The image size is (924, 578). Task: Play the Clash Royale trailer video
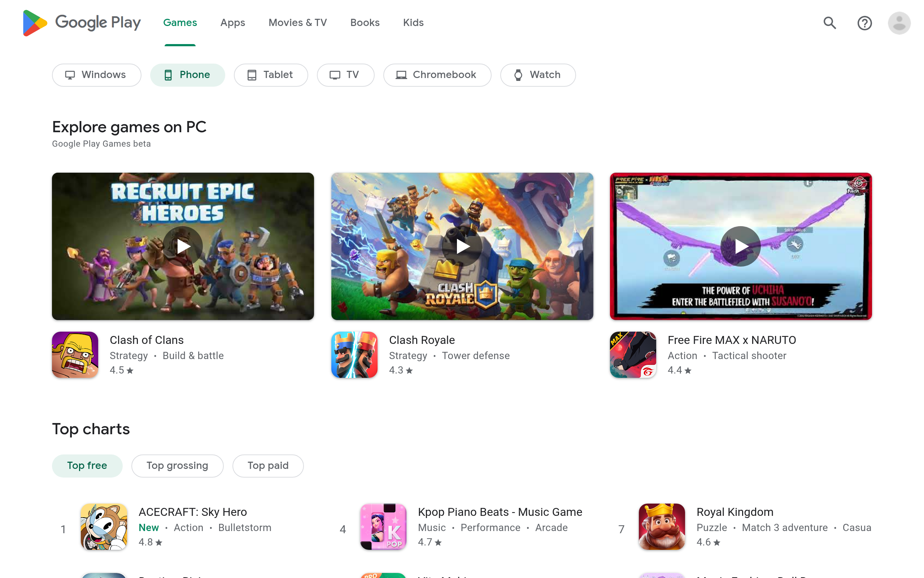click(462, 246)
